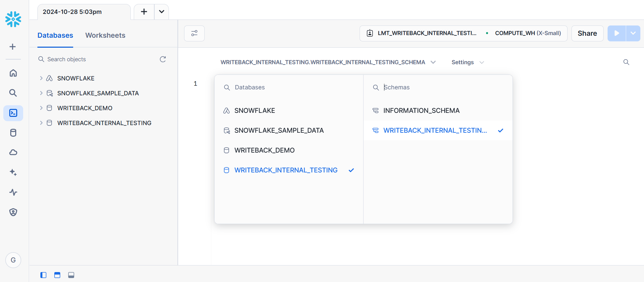Click the Snowflake logo icon

pyautogui.click(x=13, y=19)
